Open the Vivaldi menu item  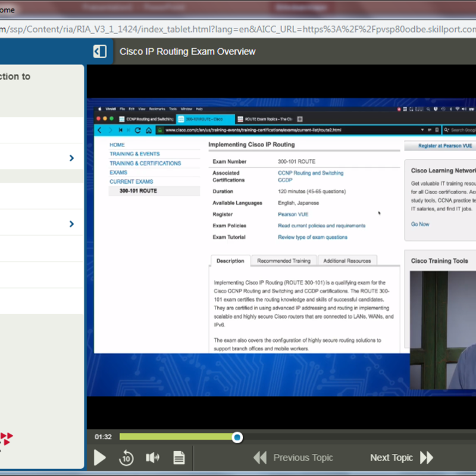tap(111, 109)
